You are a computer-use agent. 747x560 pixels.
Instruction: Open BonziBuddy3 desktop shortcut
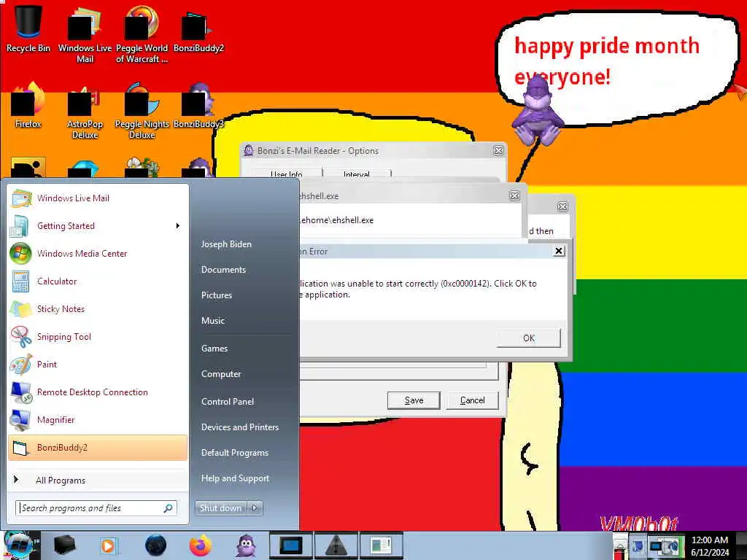[198, 106]
